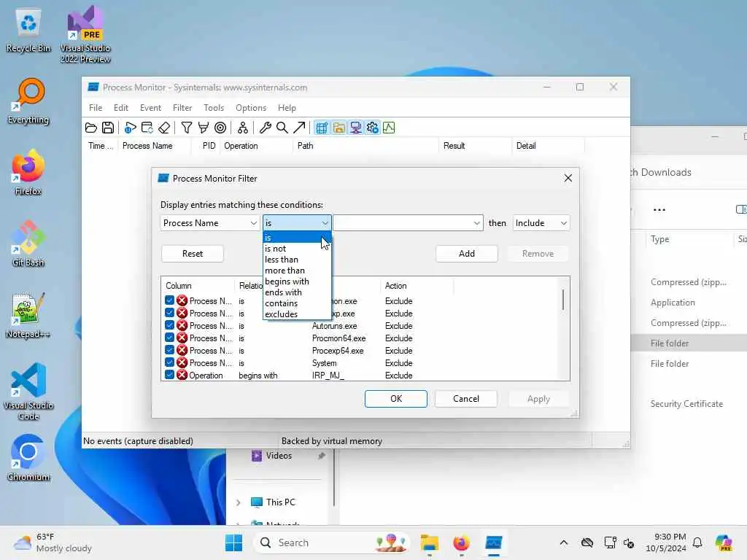Open the Event menu in Process Monitor

150,108
